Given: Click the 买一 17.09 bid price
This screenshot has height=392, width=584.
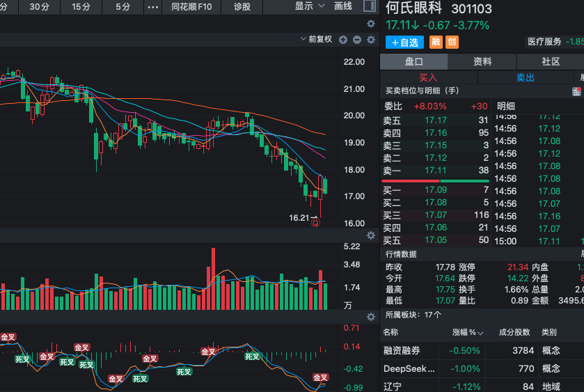Looking at the screenshot, I should click(x=436, y=189).
